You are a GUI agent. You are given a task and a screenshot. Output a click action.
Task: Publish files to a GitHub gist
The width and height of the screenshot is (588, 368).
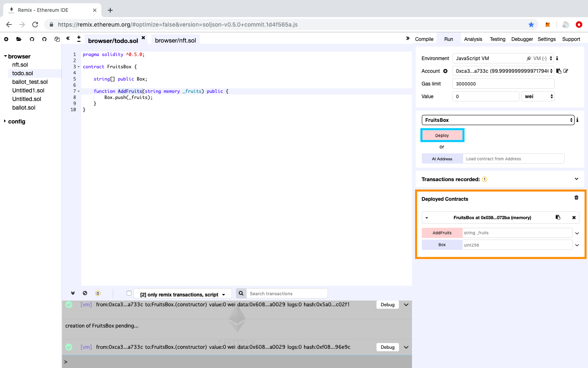pyautogui.click(x=32, y=39)
